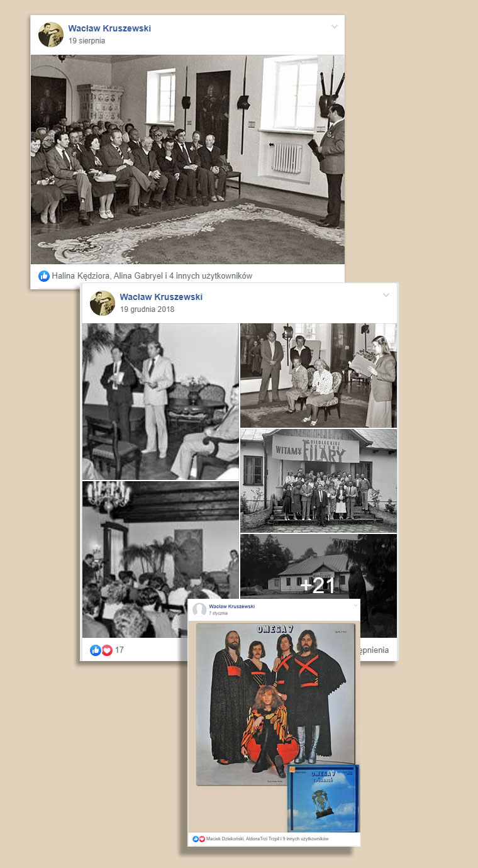Click the red heart reaction beside count 17
The height and width of the screenshot is (868, 478).
pyautogui.click(x=107, y=650)
